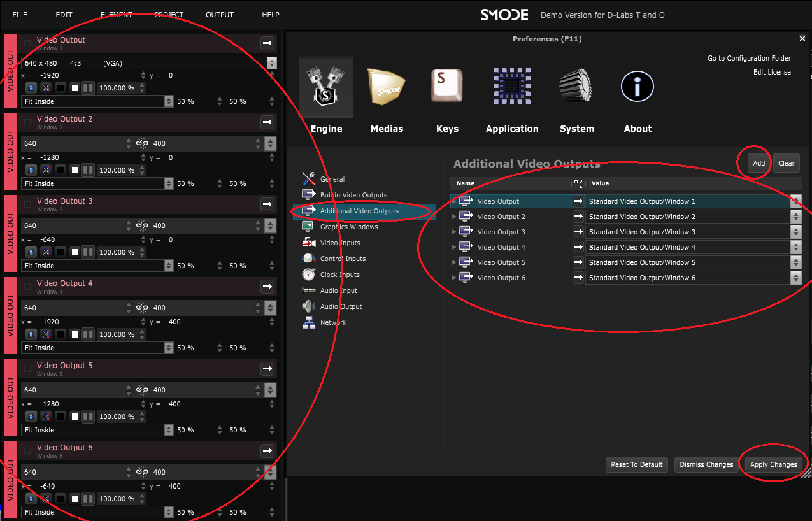Screen dimensions: 812x521
Task: Toggle mute arrow for Video Output row in table
Action: [578, 201]
